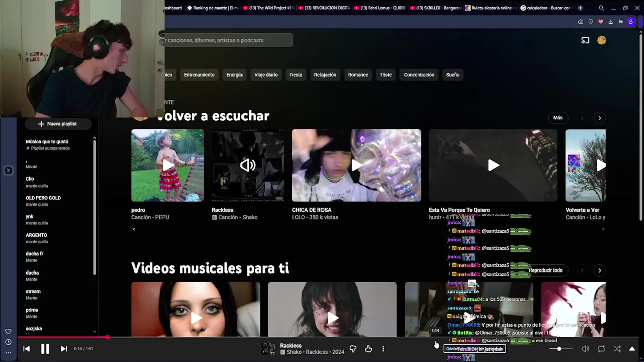
Task: Select the Energía mood chip
Action: tap(234, 75)
